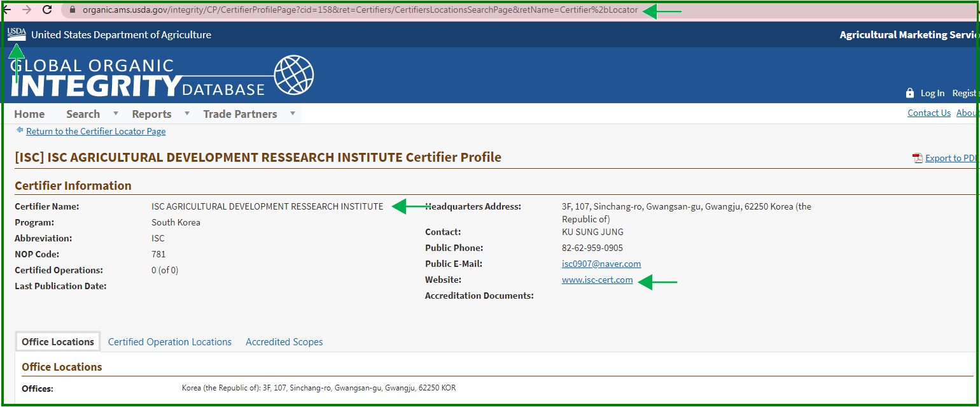This screenshot has width=980, height=407.
Task: Switch to Certified Operation Locations tab
Action: 170,342
